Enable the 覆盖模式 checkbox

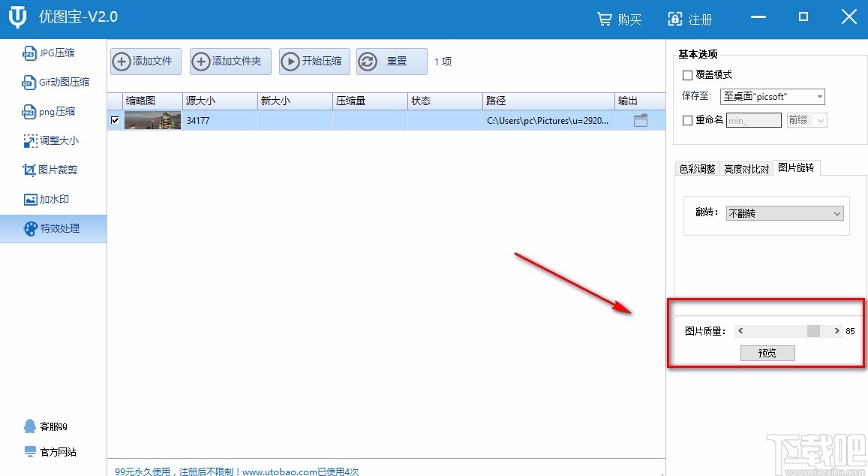click(x=687, y=74)
